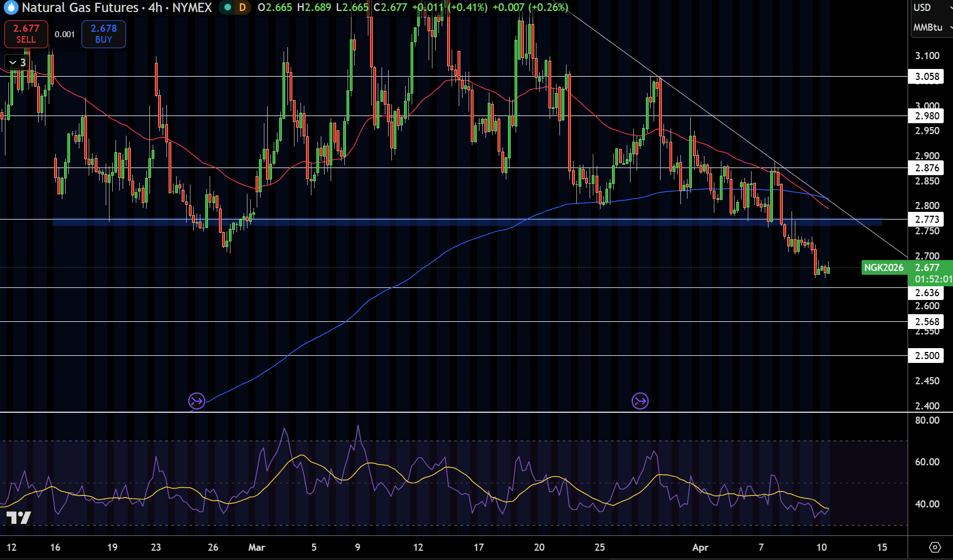
Task: Open the MMBtu unit dropdown
Action: 932,27
